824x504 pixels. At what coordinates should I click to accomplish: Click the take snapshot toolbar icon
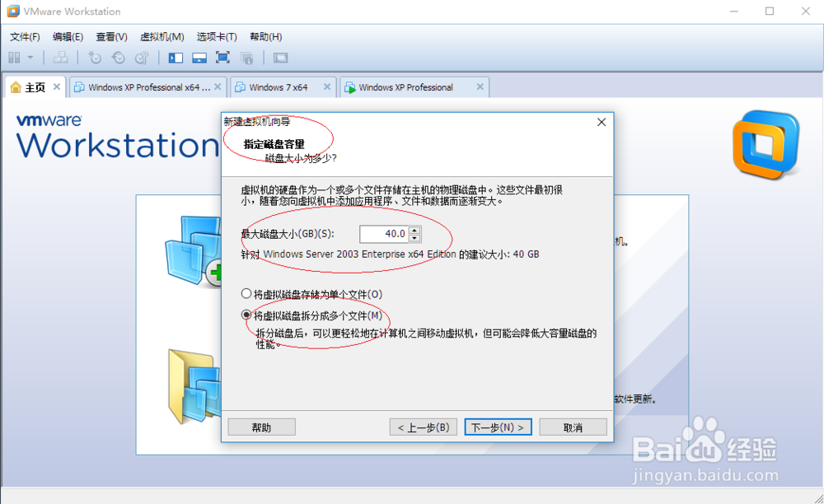(x=95, y=58)
